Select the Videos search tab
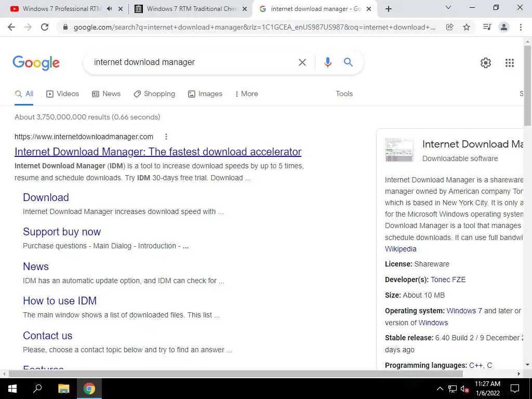This screenshot has width=532, height=399. (x=62, y=94)
